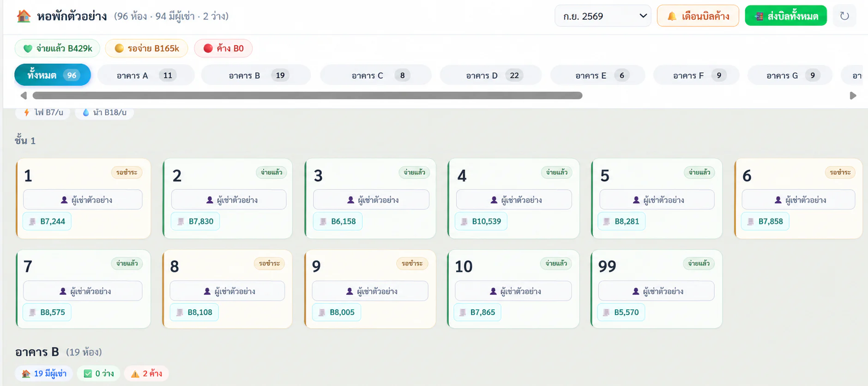Click the refresh icon in the header
Image resolution: width=868 pixels, height=386 pixels.
844,16
